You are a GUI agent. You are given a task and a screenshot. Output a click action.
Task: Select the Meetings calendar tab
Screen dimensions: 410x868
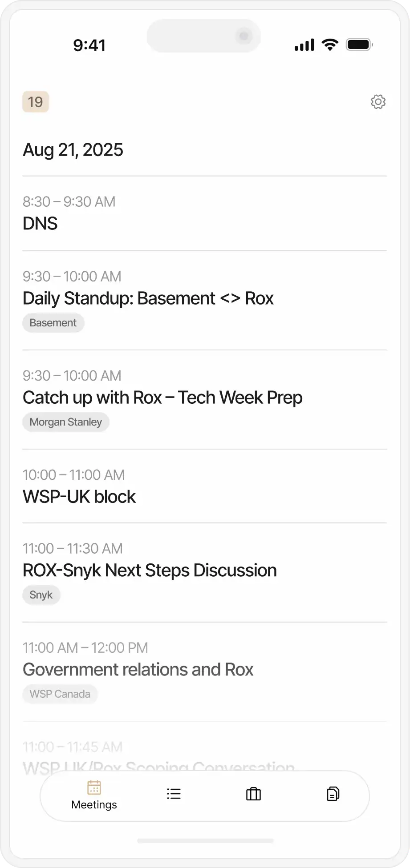(94, 795)
